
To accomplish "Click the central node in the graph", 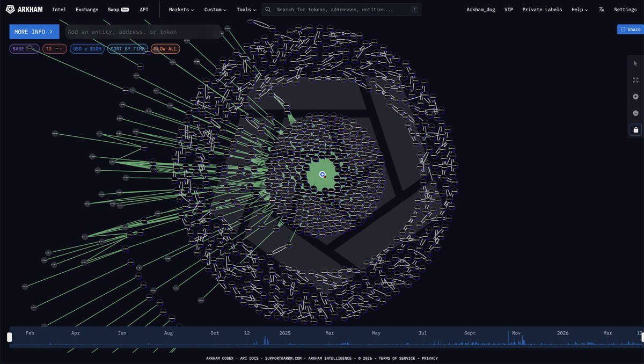I will coord(322,174).
